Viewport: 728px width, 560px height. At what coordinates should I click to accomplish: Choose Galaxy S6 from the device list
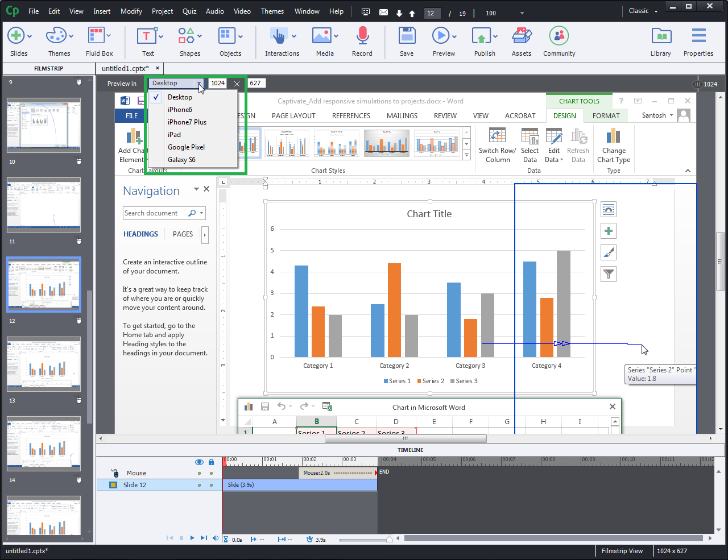click(181, 160)
